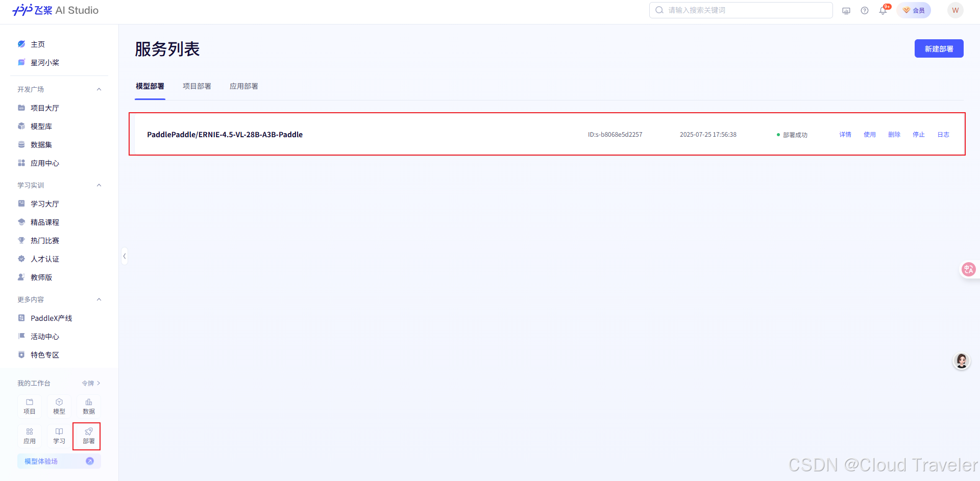Open 模型体验场 banner
Viewport: 980px width, 481px height.
59,461
